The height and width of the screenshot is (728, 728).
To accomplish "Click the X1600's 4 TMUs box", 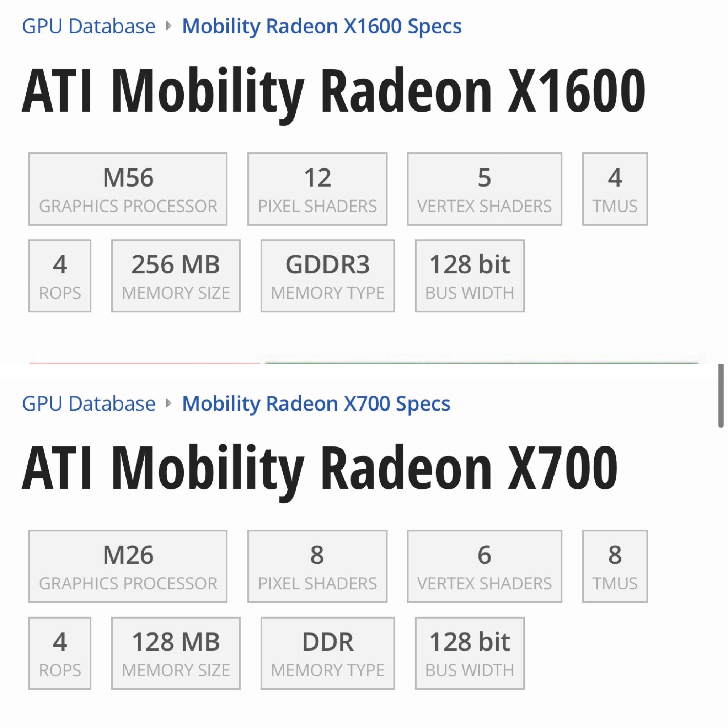I will tap(615, 189).
